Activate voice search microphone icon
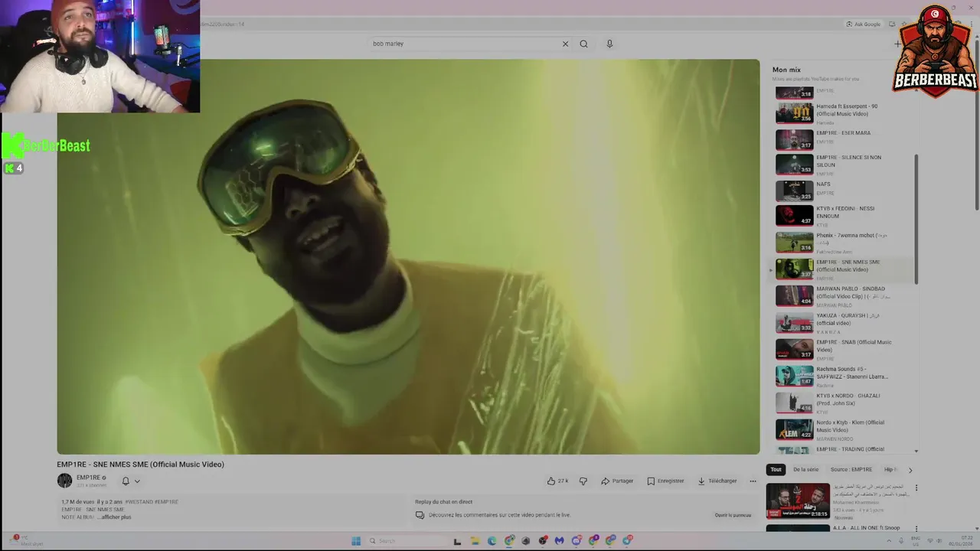 pos(609,44)
